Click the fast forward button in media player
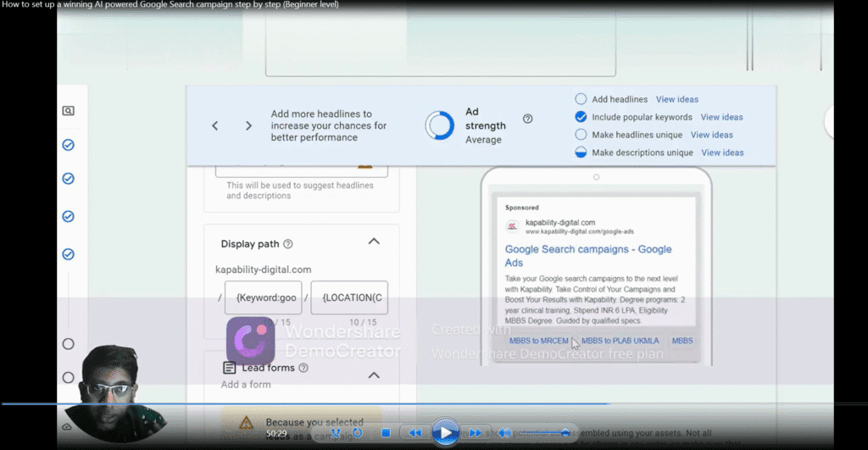Image resolution: width=868 pixels, height=450 pixels. pos(476,433)
